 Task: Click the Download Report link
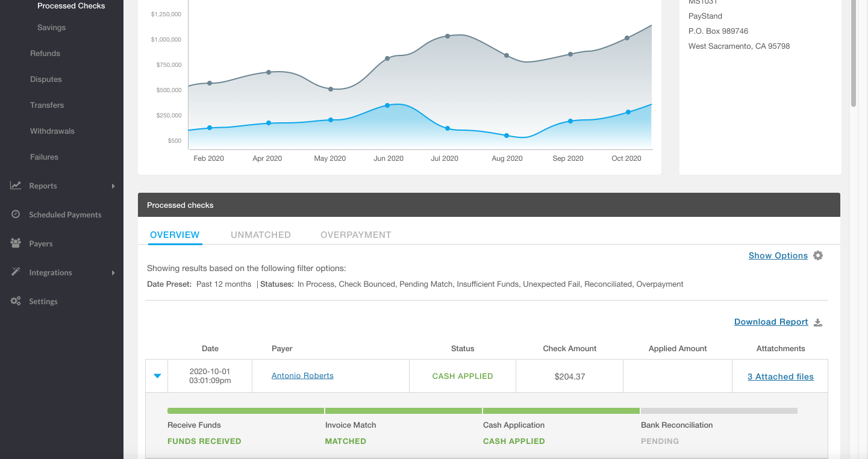point(770,322)
